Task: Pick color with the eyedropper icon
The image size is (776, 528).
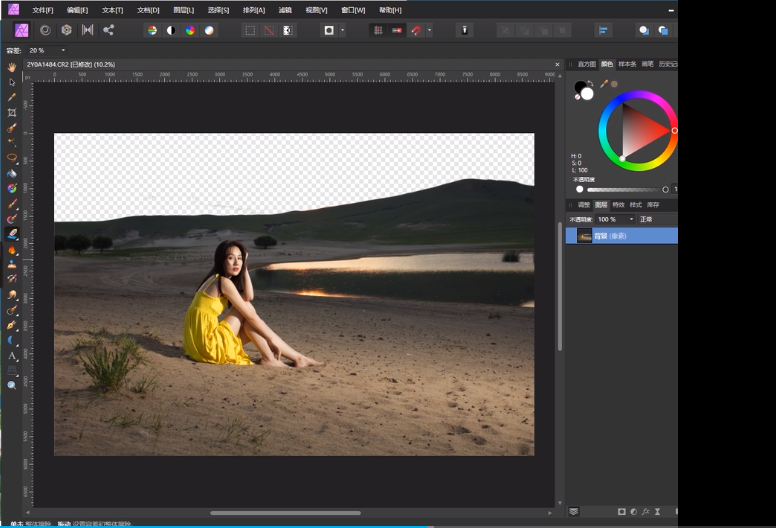Action: (x=604, y=84)
